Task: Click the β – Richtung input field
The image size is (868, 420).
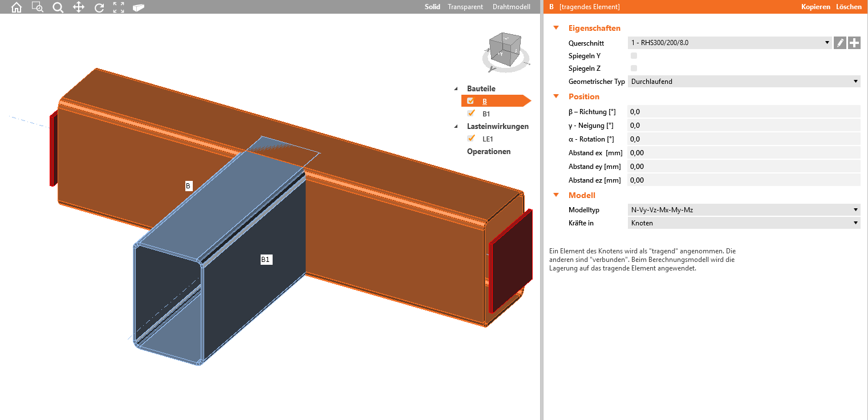Action: [x=744, y=112]
